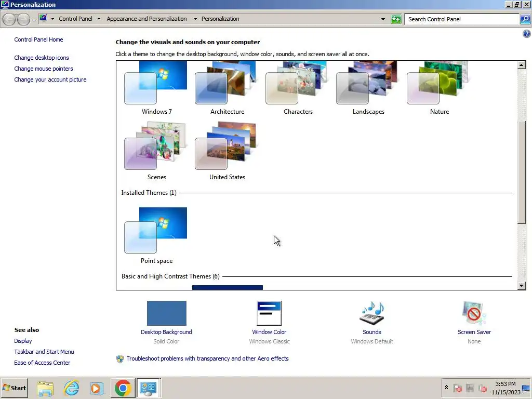This screenshot has height=399, width=532.
Task: Apply the Point space installed theme
Action: [x=156, y=235]
